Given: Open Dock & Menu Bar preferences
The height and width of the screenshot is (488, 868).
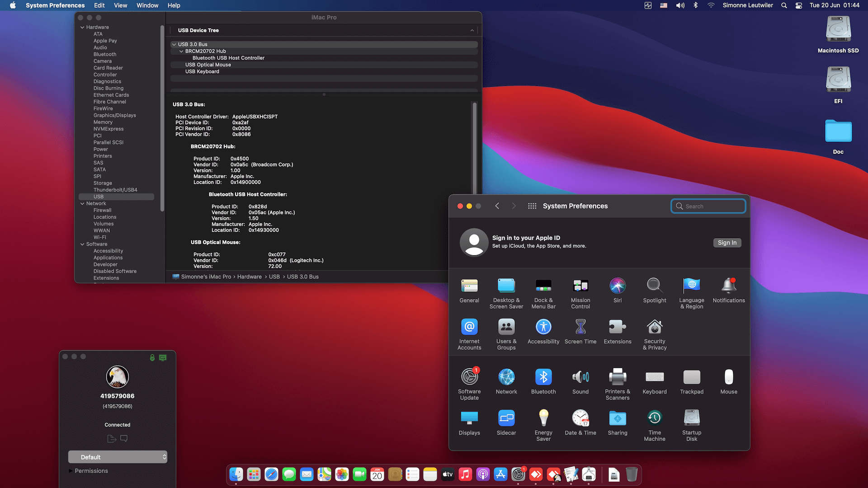Looking at the screenshot, I should tap(543, 293).
